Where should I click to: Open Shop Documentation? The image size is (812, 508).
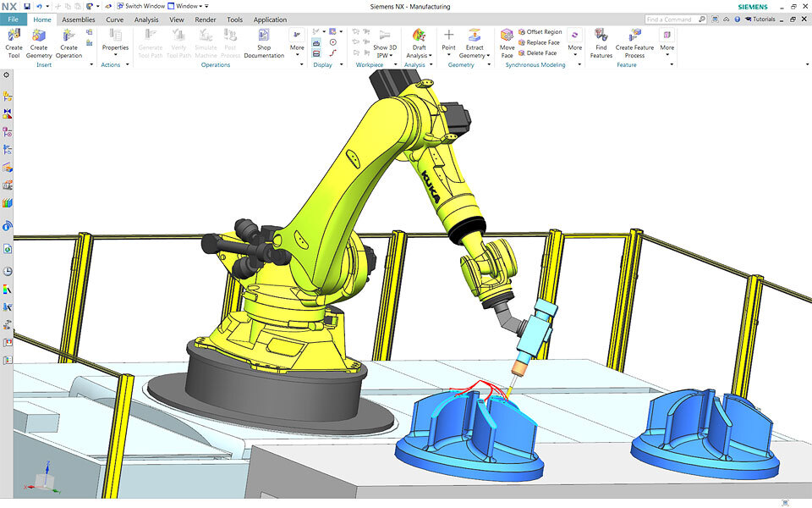pyautogui.click(x=264, y=36)
